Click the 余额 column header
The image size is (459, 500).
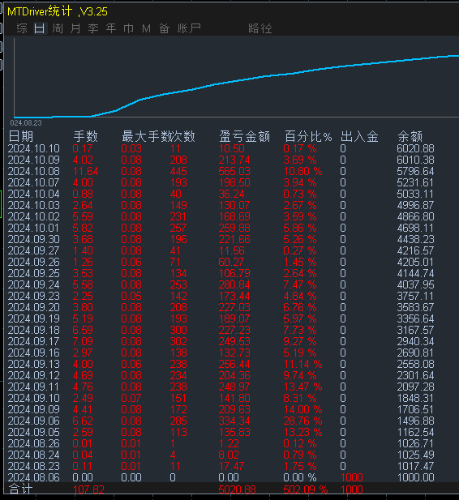pos(410,137)
